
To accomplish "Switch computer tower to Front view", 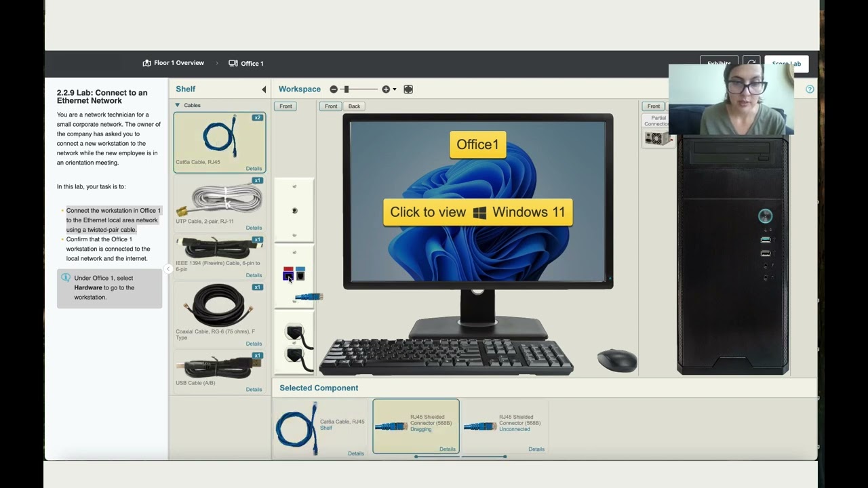I will [x=654, y=106].
